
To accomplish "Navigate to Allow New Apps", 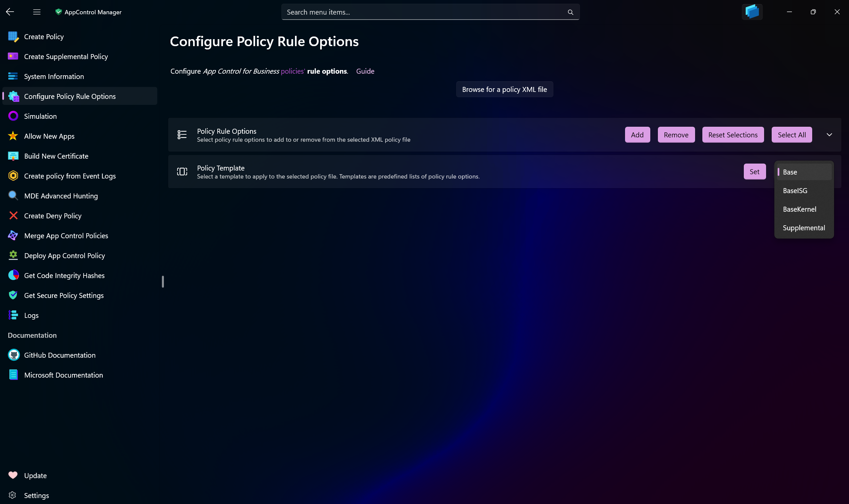I will coord(80,136).
